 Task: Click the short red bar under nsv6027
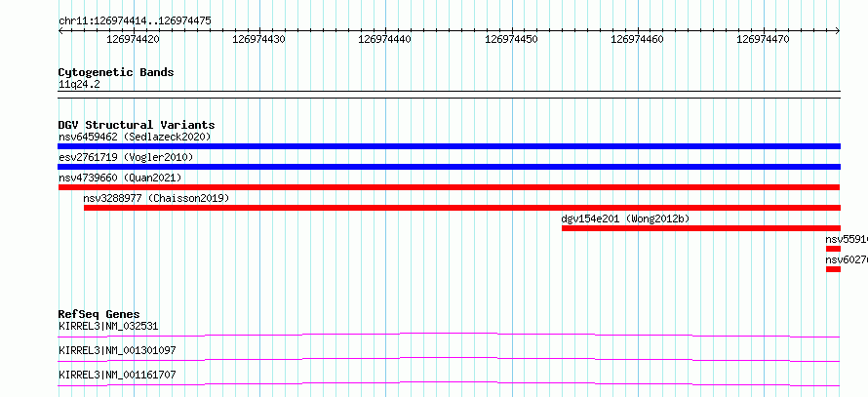833,269
